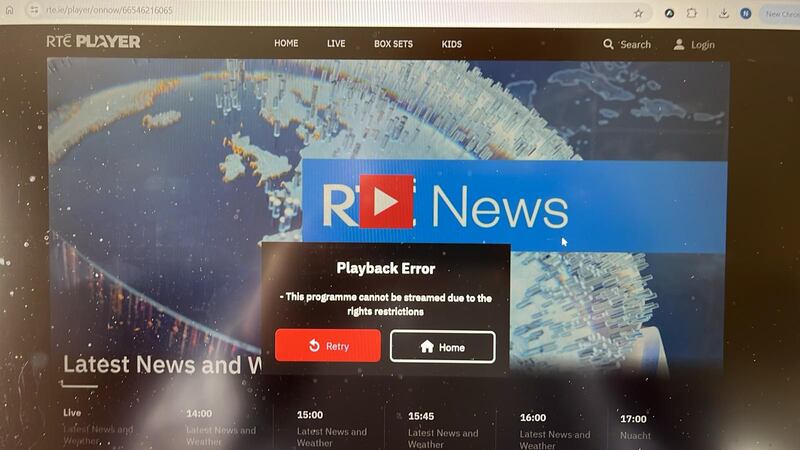Click the Search label text
The image size is (800, 450).
635,44
